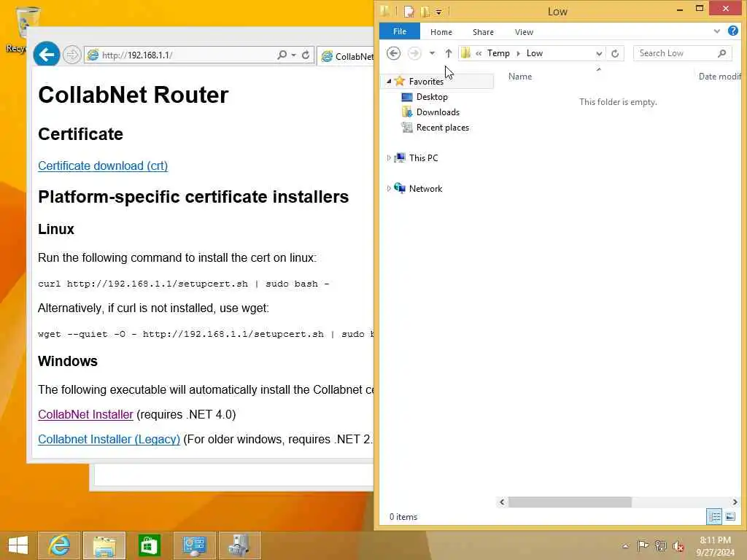
Task: Select the CollabNet browser tab
Action: (x=347, y=56)
